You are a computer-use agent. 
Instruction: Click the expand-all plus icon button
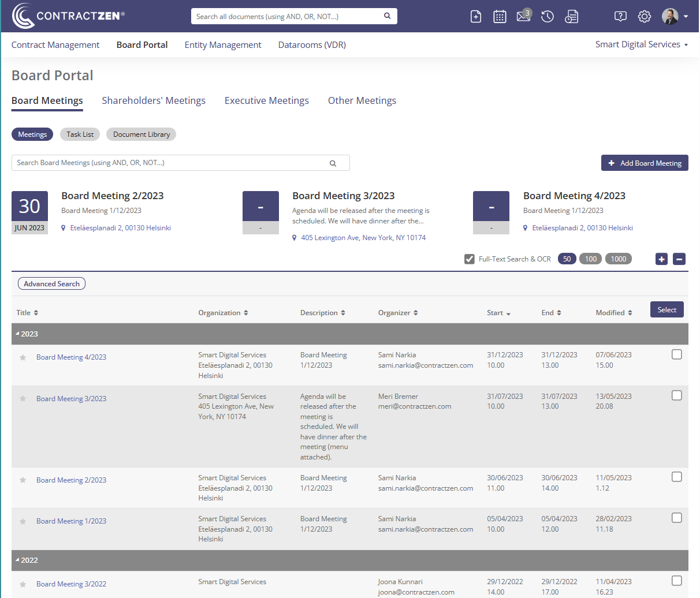pos(662,259)
